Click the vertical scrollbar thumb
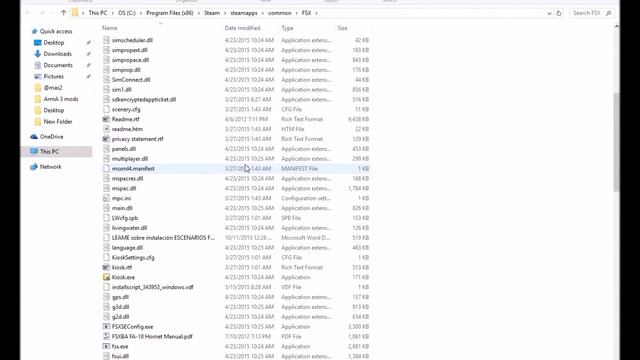Viewport: 640px width, 360px height. pos(616,142)
